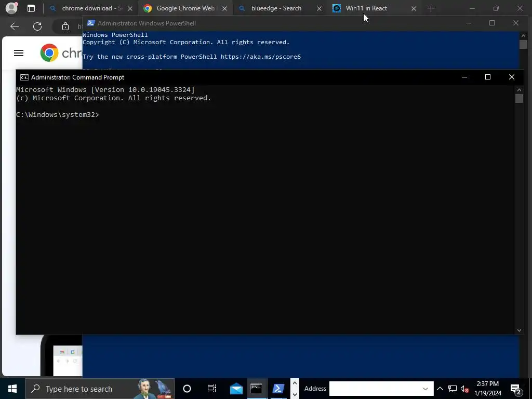Close the PowerShell window
The height and width of the screenshot is (399, 532).
coord(516,23)
